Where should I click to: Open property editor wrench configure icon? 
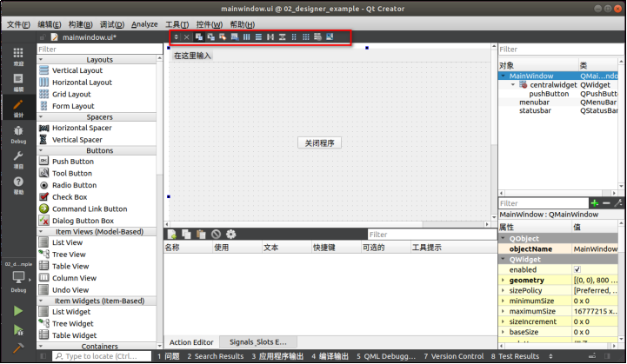[x=618, y=203]
